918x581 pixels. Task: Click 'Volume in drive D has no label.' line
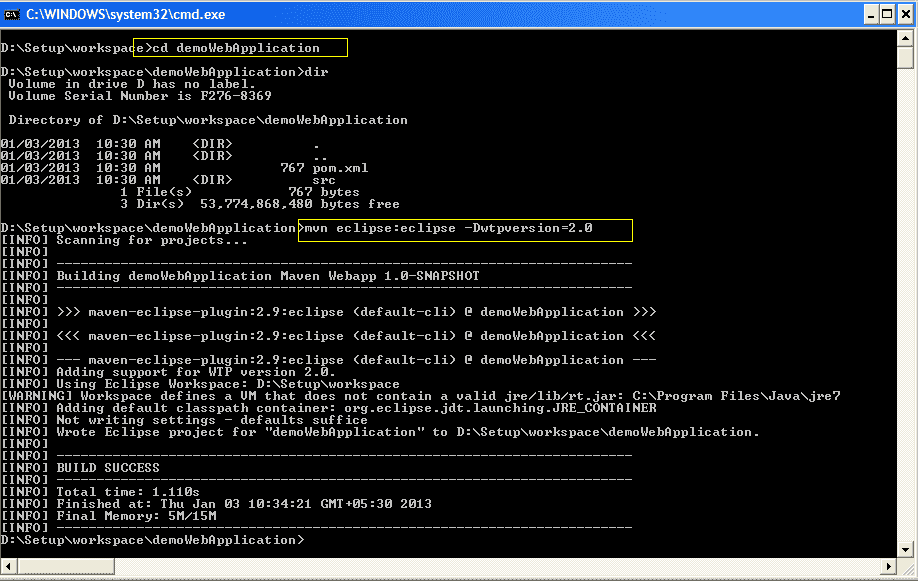tap(132, 84)
